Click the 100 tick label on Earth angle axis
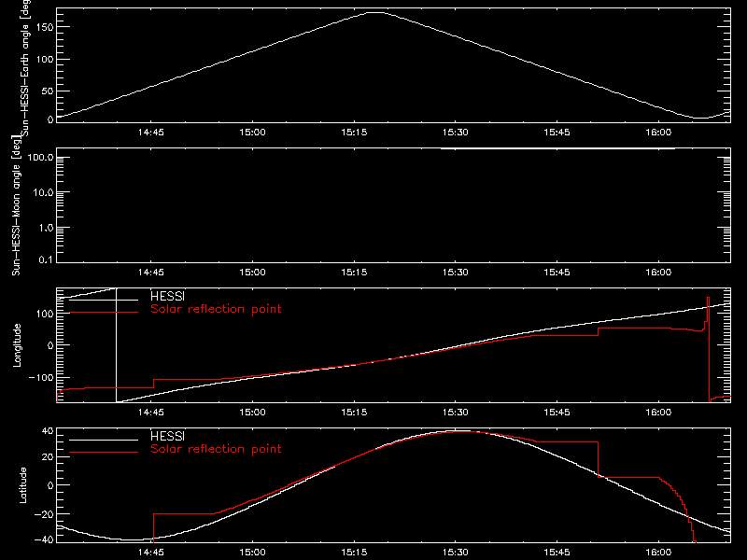Image resolution: width=747 pixels, height=560 pixels. [44, 60]
